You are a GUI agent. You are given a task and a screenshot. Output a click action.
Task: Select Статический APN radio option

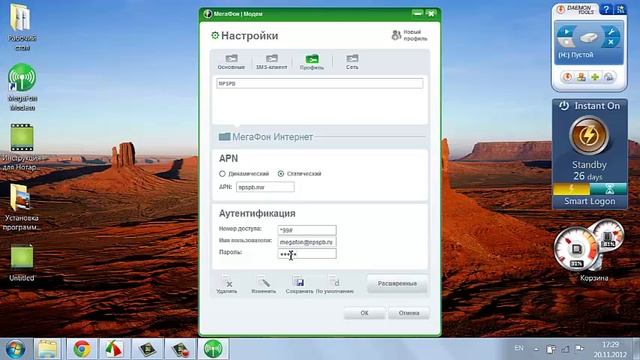(281, 174)
